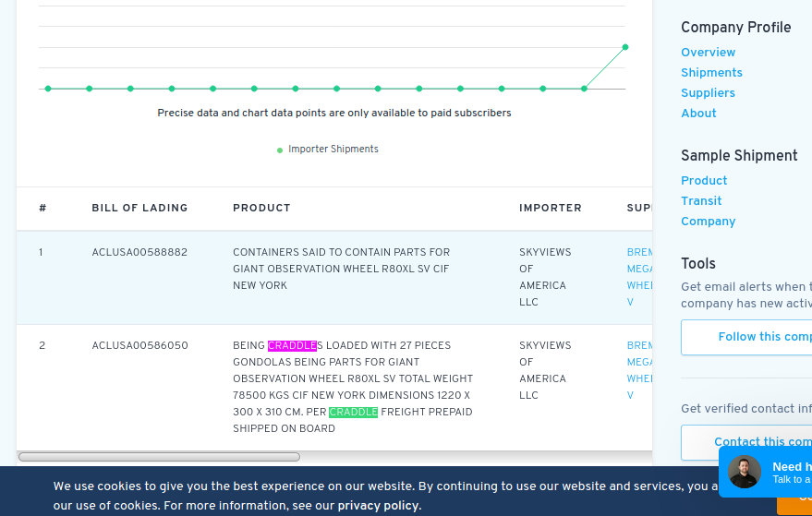Open the Company link under Sample Shipment
The image size is (812, 516).
(708, 221)
